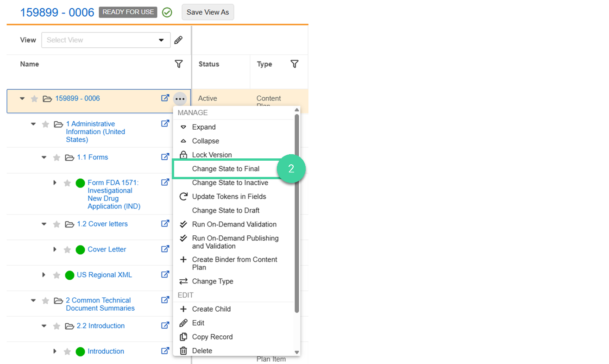Open 1 Administrative Information pop-out icon
This screenshot has height=364, width=609.
(x=165, y=124)
